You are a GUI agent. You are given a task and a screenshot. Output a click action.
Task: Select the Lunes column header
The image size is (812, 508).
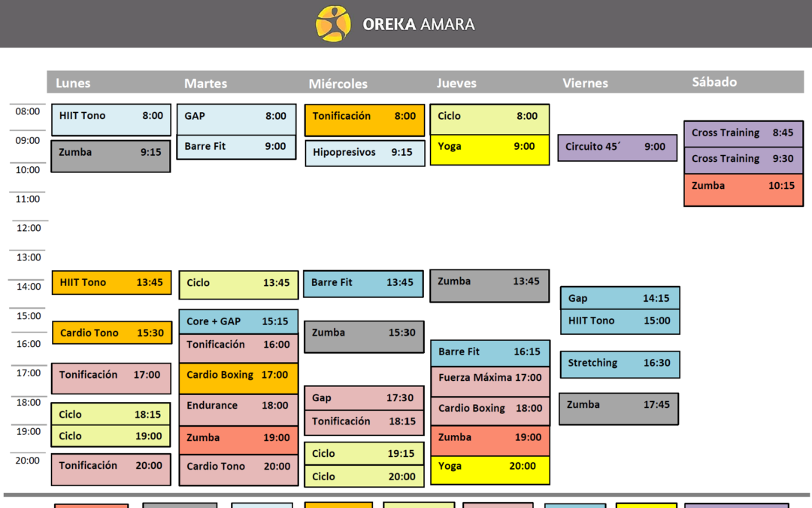[x=73, y=83]
